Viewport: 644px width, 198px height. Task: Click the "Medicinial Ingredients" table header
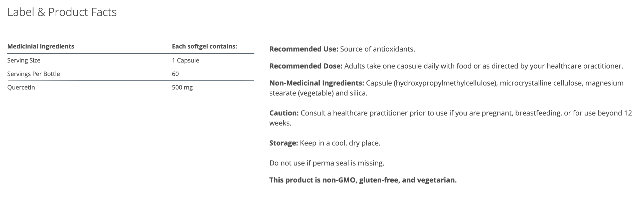(41, 46)
